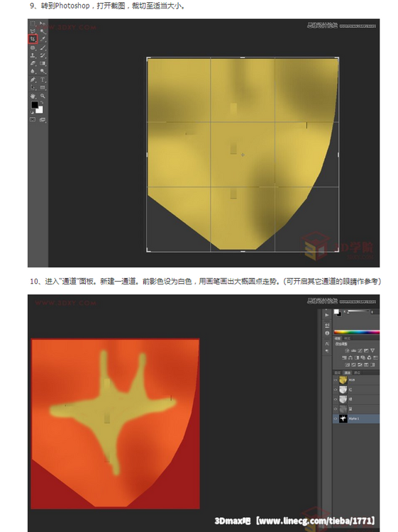Pick a hue from color spectrum ramp
This screenshot has width=398, height=532.
pos(357,332)
